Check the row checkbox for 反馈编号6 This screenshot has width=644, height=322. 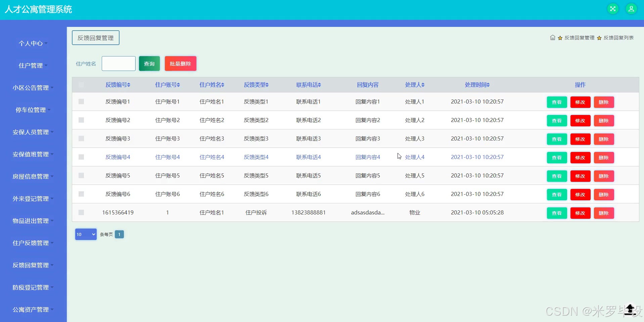pos(81,194)
